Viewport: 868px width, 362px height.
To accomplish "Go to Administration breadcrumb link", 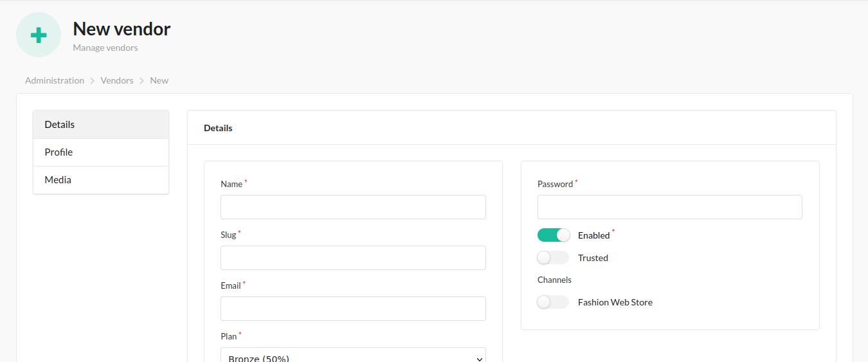I will click(55, 80).
